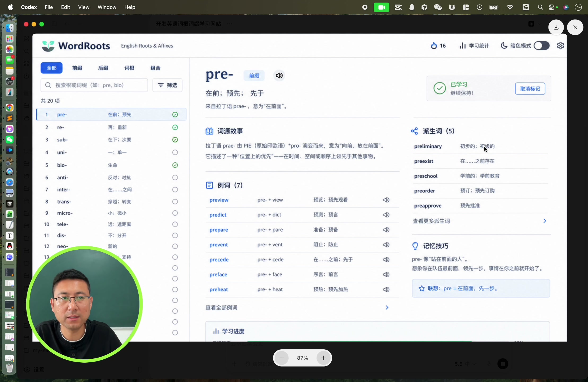Play pronunciation audio for pre- prefix

click(279, 76)
